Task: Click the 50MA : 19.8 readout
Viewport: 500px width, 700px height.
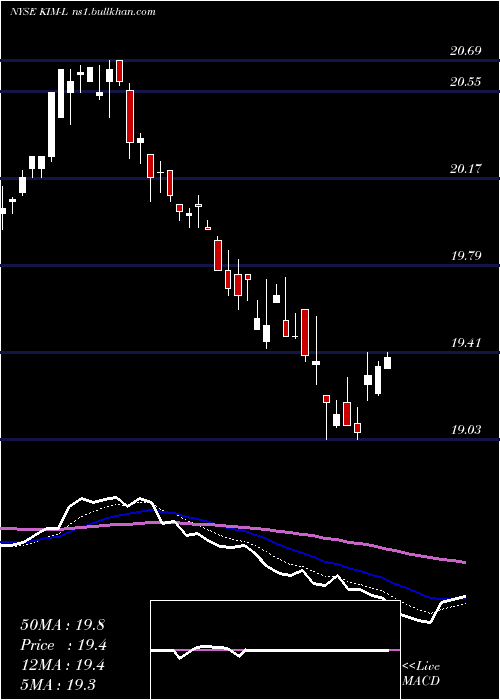Action: click(62, 625)
